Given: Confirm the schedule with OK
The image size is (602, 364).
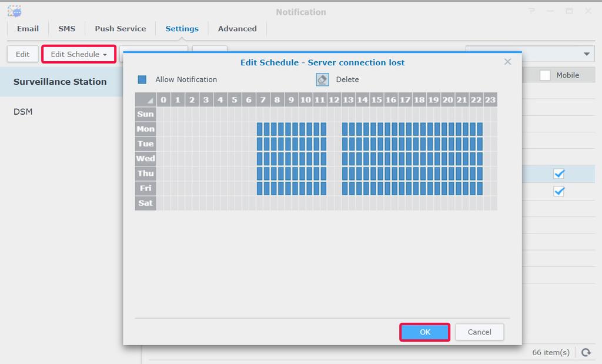Looking at the screenshot, I should point(424,332).
